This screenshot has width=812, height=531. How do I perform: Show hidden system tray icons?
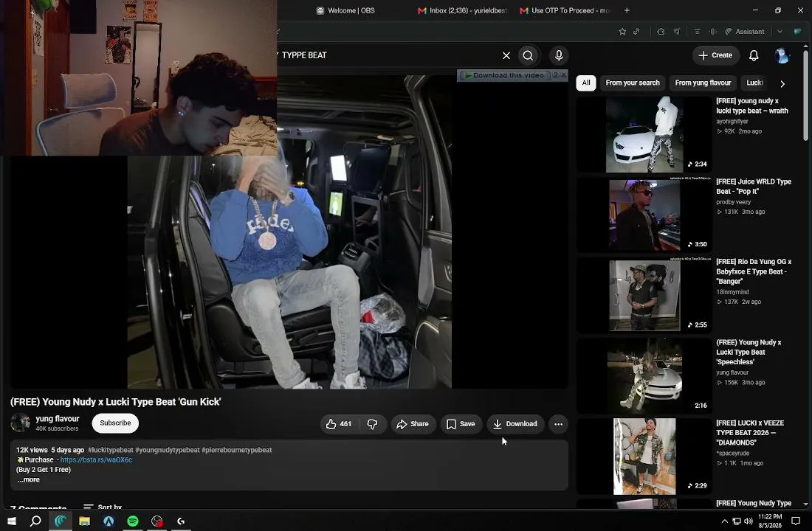tap(724, 521)
